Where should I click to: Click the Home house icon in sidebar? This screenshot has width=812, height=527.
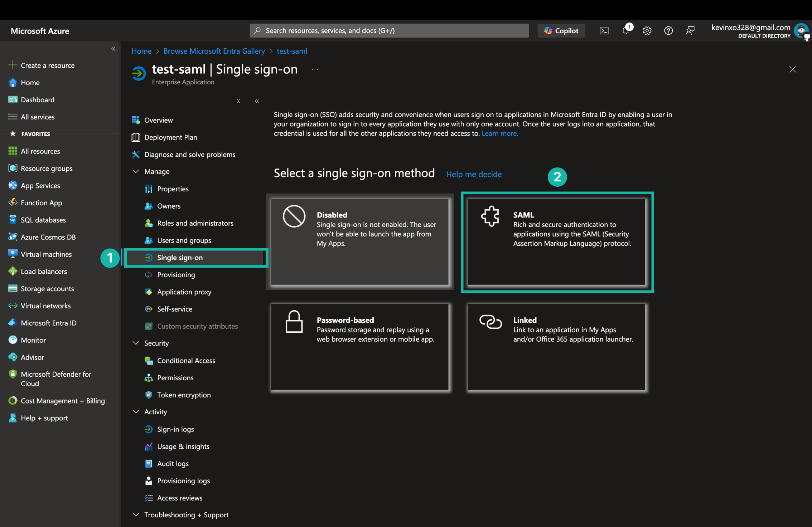tap(13, 82)
